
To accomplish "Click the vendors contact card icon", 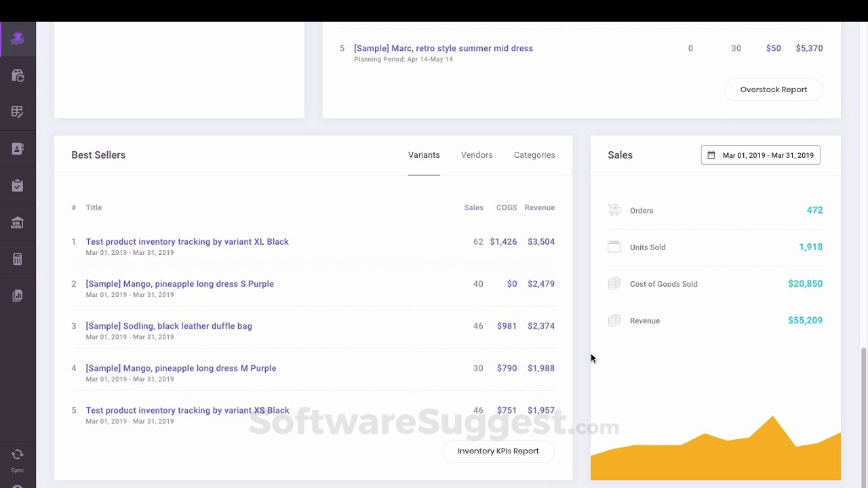I will [17, 148].
